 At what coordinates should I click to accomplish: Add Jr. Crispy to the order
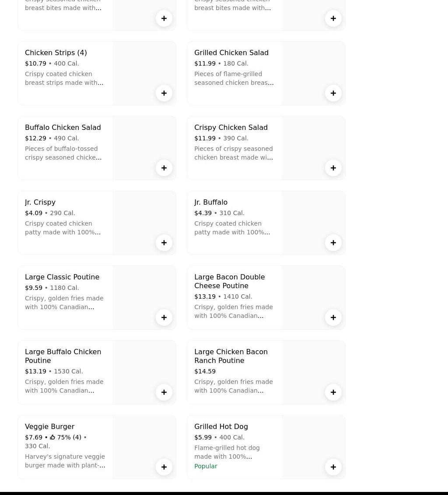tap(164, 243)
